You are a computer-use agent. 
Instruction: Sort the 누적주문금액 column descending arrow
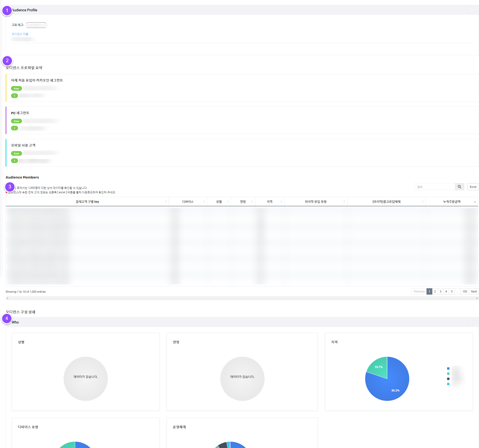click(475, 202)
